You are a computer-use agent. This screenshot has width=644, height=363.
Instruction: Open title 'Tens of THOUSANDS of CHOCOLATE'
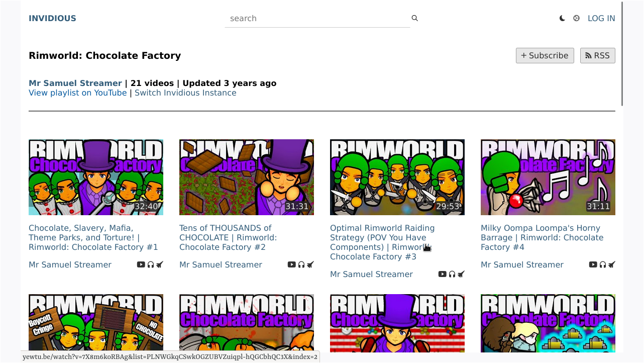[228, 237]
